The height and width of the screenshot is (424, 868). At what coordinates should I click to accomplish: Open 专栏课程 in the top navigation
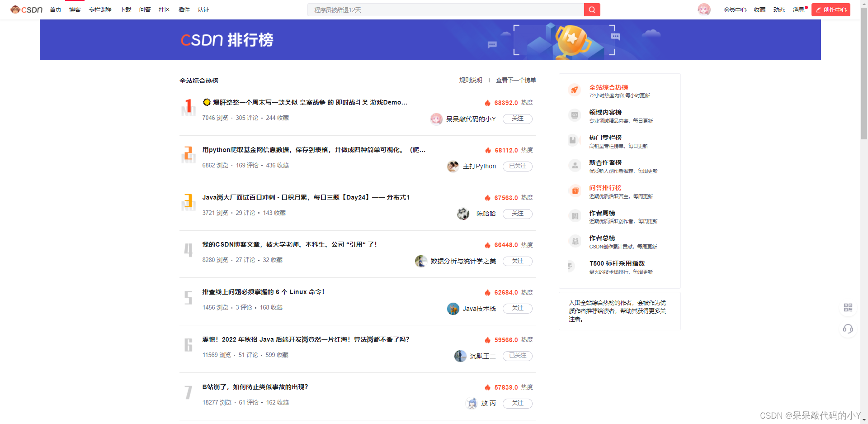(100, 10)
